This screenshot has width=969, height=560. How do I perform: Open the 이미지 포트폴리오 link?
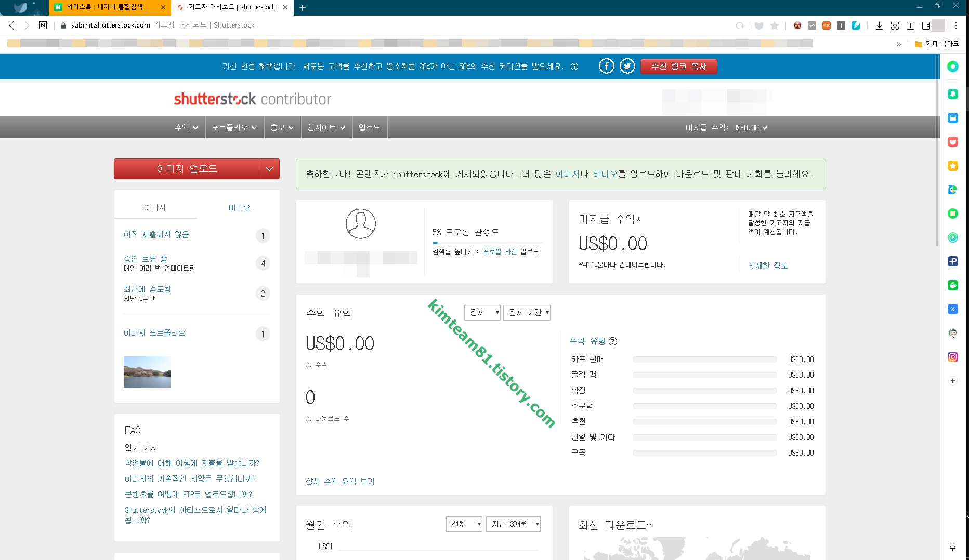click(154, 333)
